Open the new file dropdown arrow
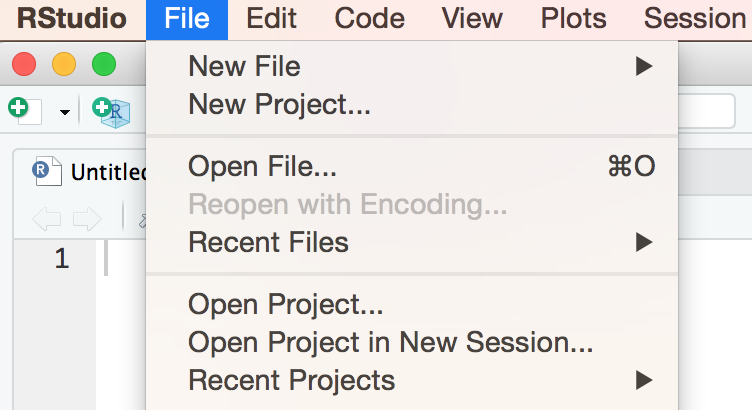The height and width of the screenshot is (410, 752). coord(64,112)
